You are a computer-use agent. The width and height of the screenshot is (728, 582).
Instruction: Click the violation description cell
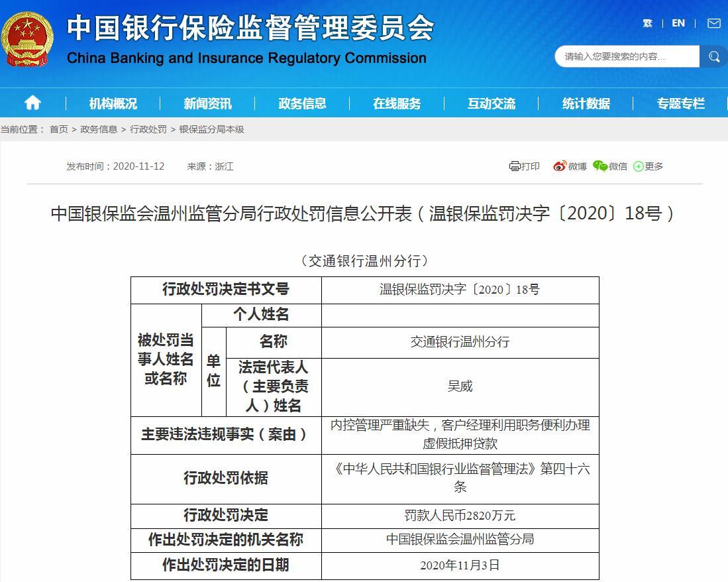click(460, 435)
